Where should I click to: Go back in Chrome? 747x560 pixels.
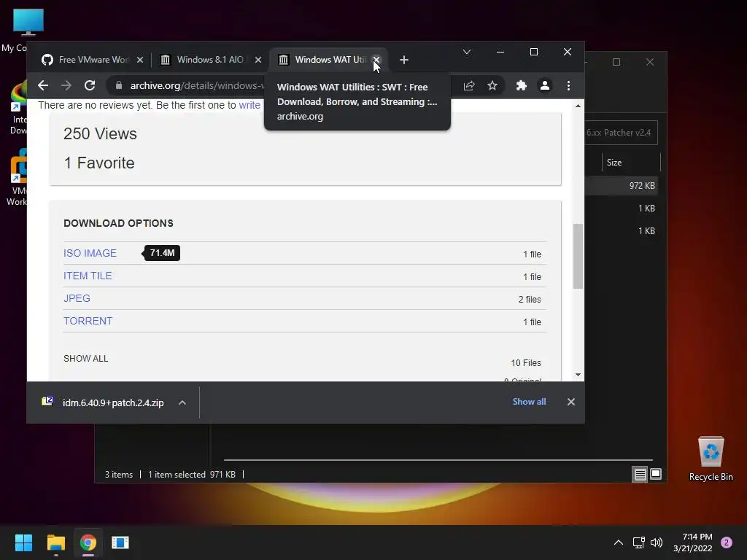tap(43, 86)
